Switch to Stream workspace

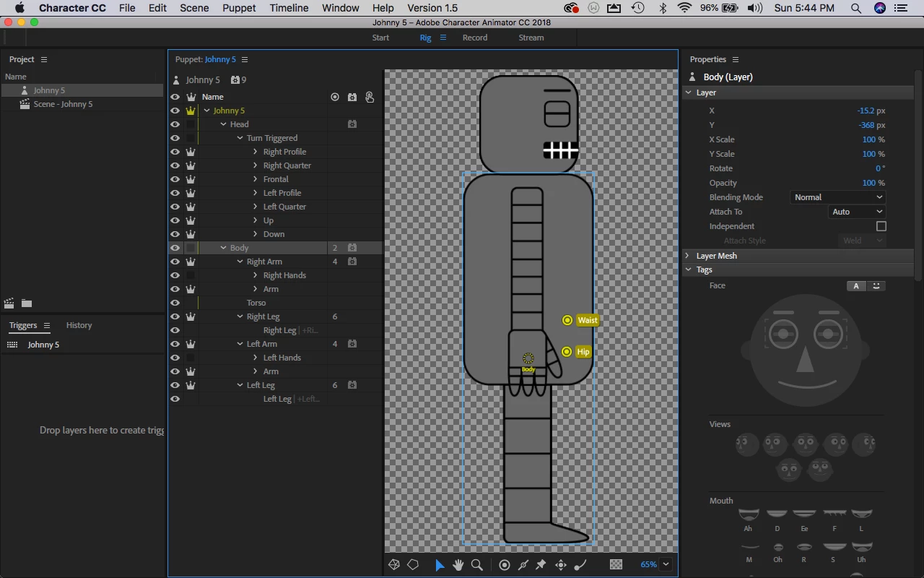coord(531,38)
